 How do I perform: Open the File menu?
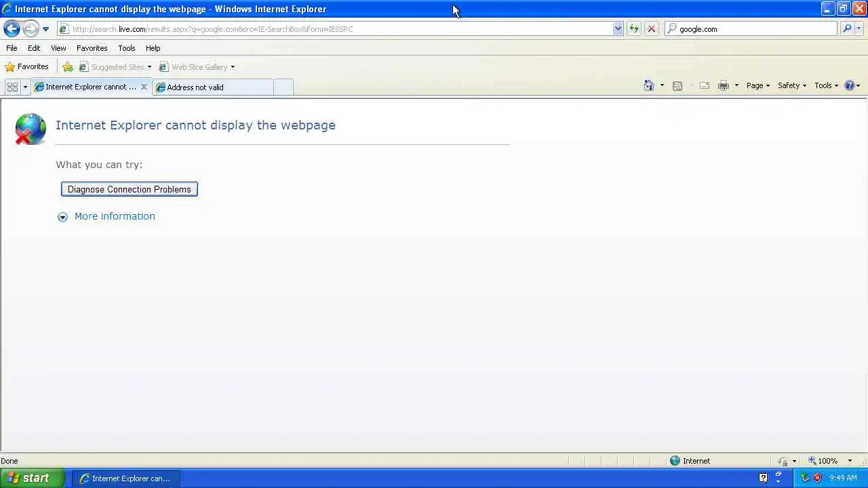click(x=12, y=48)
